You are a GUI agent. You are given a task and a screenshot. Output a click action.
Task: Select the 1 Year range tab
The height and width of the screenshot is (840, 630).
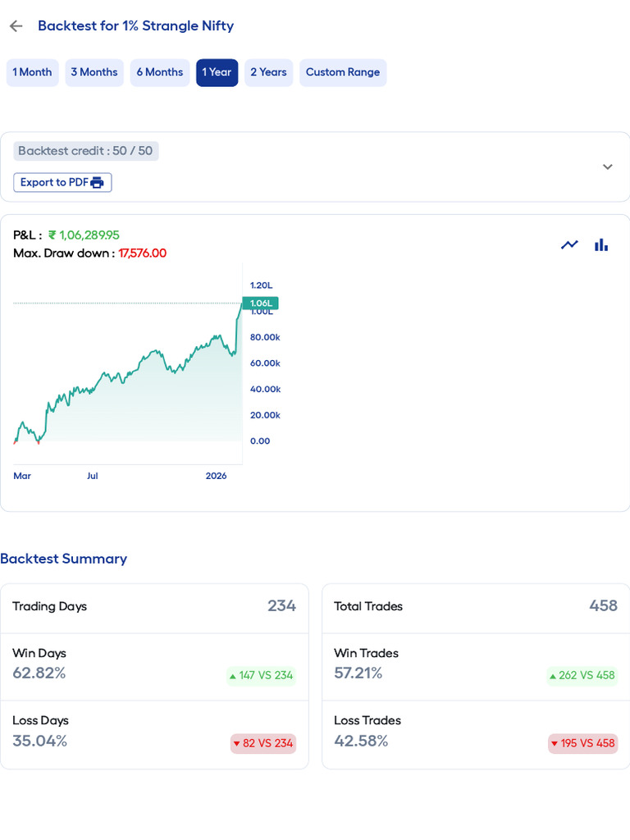click(217, 72)
